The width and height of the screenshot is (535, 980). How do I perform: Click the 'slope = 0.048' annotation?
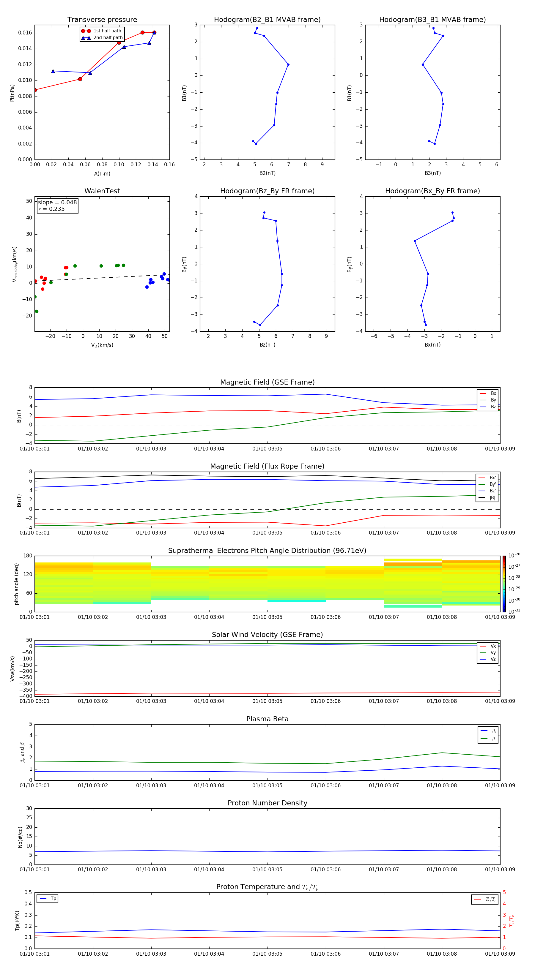pos(57,203)
